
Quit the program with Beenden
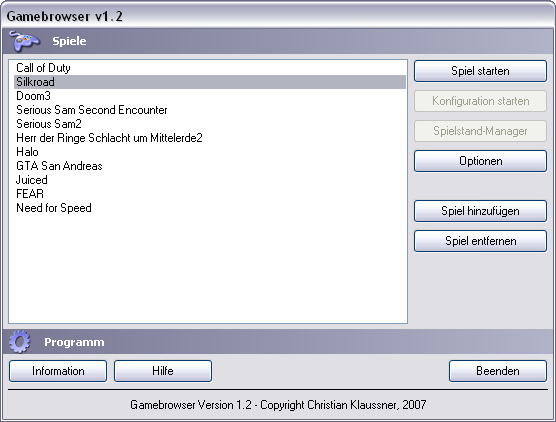pyautogui.click(x=497, y=371)
